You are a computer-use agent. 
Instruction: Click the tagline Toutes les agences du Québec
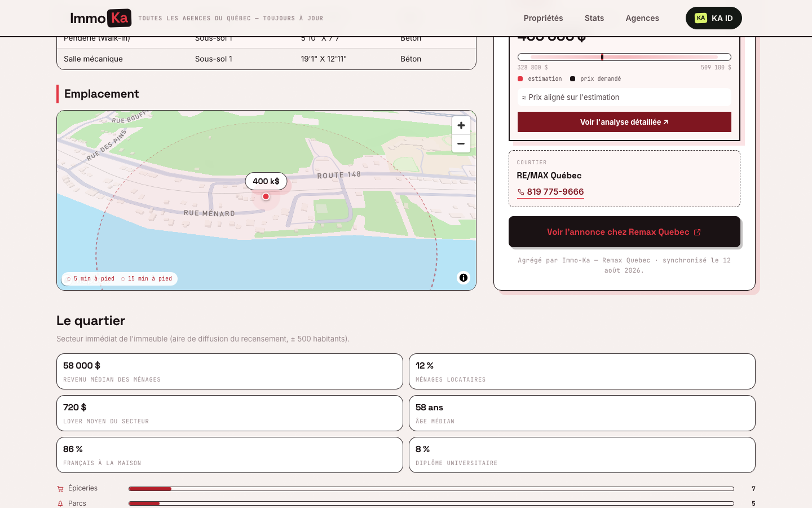coord(231,19)
